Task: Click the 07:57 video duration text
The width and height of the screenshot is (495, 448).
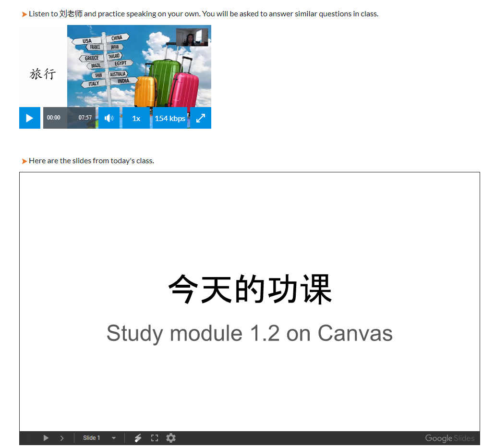Action: coord(85,118)
